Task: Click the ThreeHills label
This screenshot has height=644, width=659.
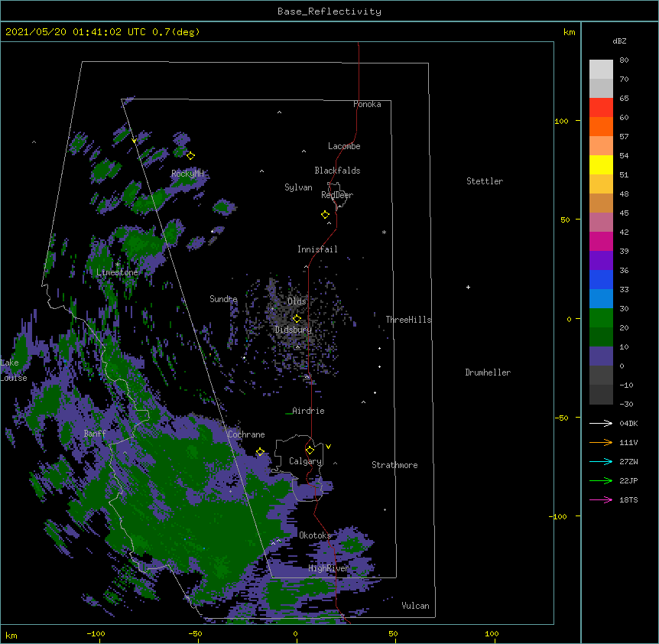Action: (x=408, y=320)
